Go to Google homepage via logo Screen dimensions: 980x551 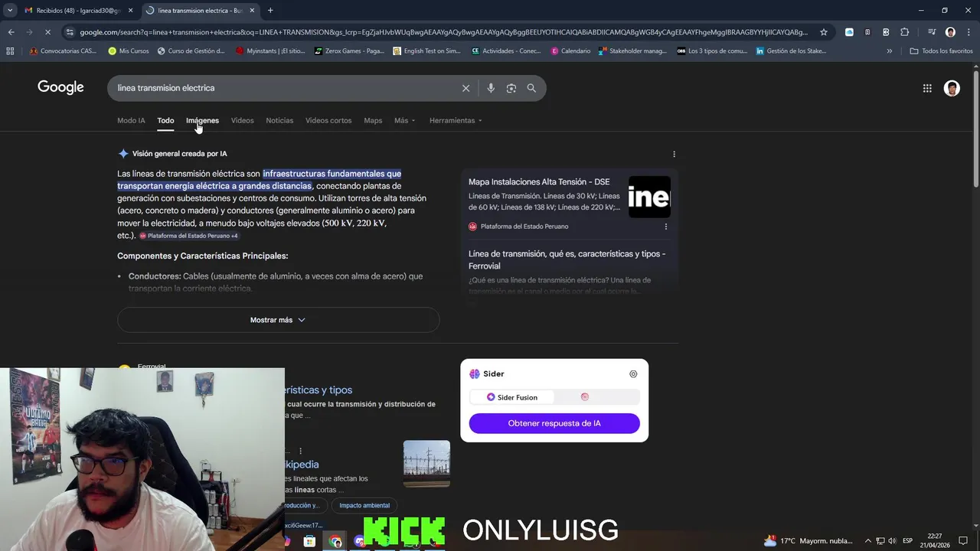pos(60,87)
